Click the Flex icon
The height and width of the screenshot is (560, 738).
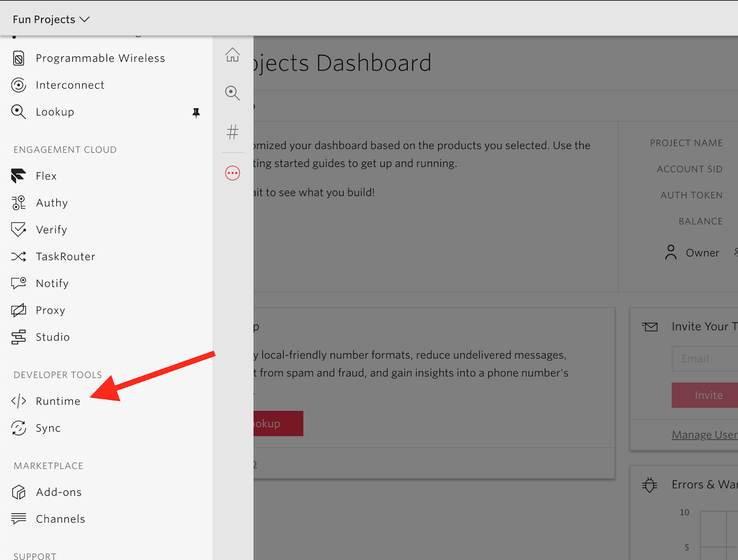click(18, 176)
